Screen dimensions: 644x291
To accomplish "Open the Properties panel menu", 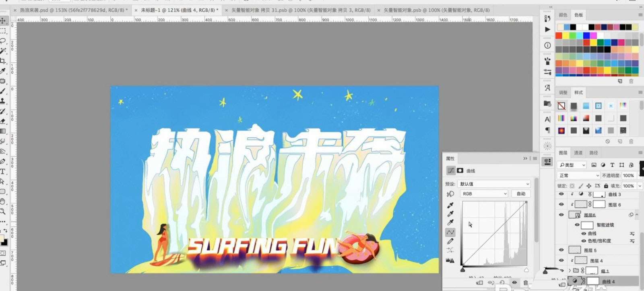I will [535, 158].
